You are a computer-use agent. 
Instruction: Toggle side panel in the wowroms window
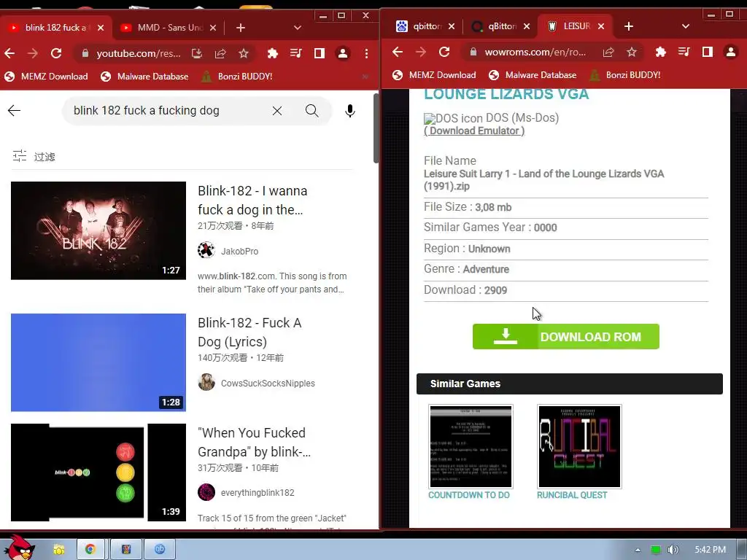[707, 52]
